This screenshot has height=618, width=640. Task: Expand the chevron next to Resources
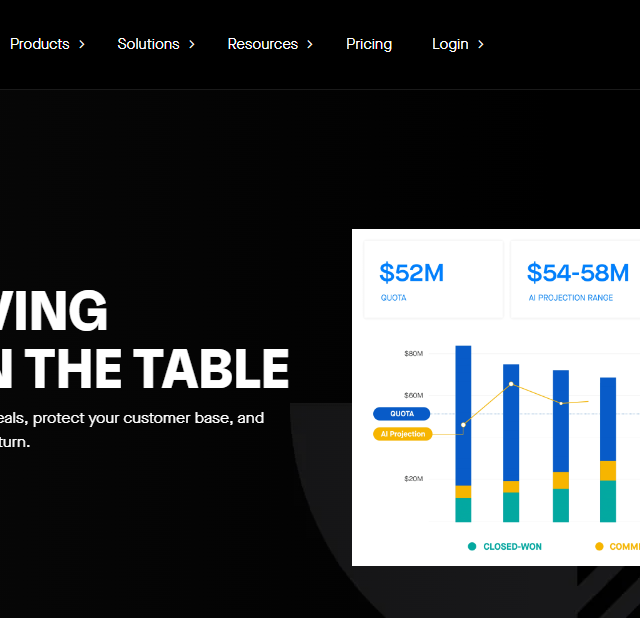(x=310, y=44)
